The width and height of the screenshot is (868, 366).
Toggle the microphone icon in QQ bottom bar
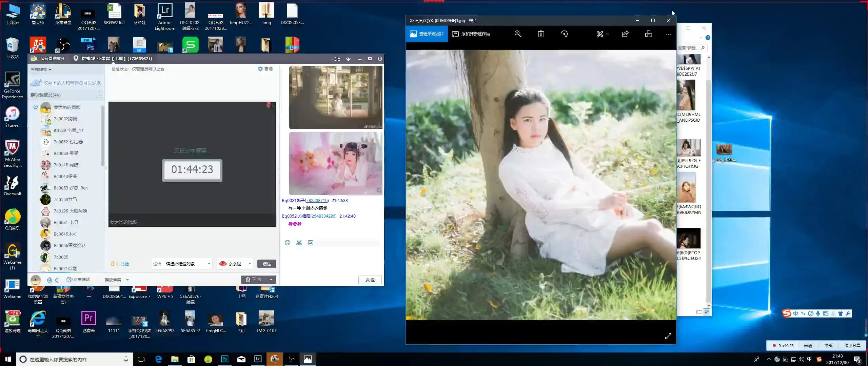[50, 280]
